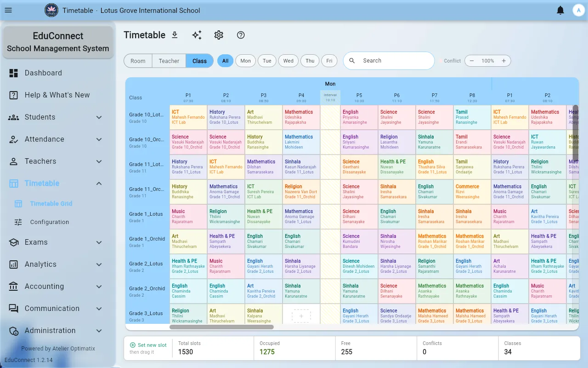
Task: Open the notifications bell
Action: [560, 10]
